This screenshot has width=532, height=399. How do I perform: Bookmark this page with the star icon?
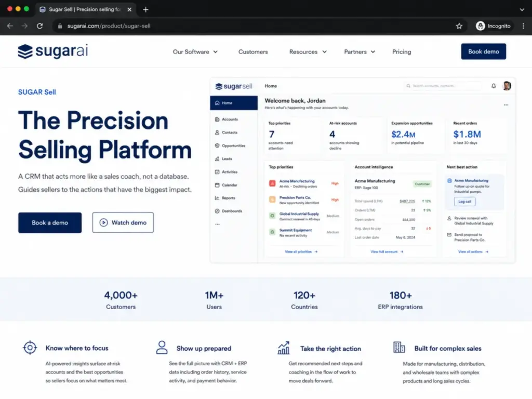pyautogui.click(x=459, y=26)
